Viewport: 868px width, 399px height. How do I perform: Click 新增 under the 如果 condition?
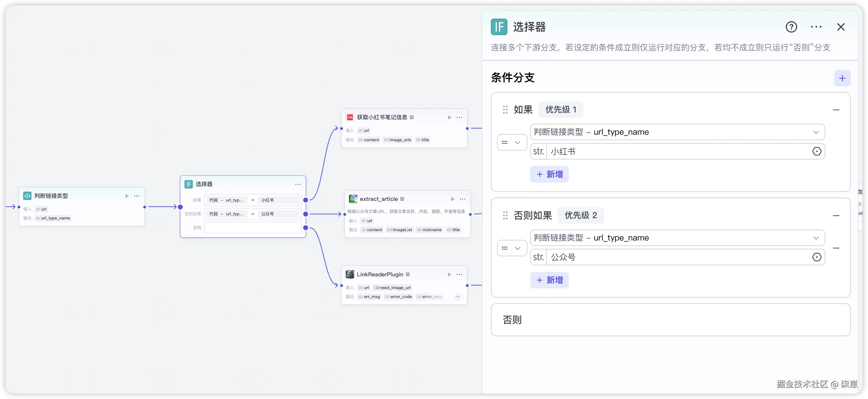(x=549, y=174)
